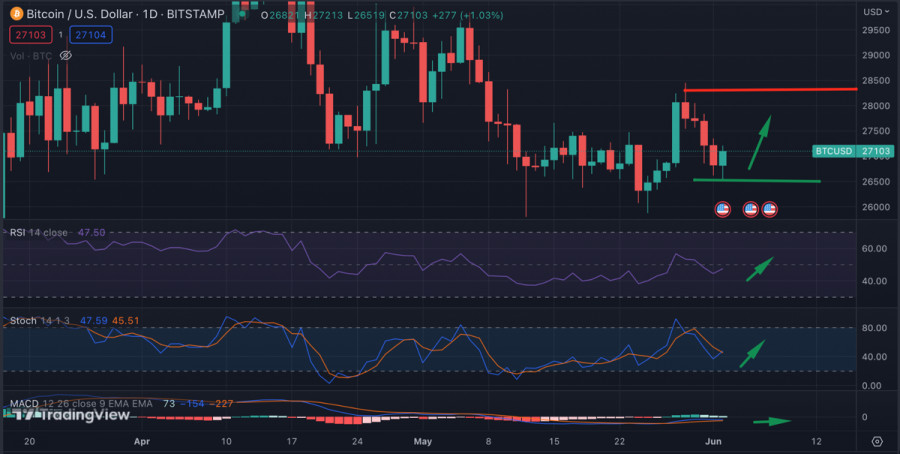Screen dimensions: 900x454
Task: Click the 29000 price scale label
Action: coord(876,56)
